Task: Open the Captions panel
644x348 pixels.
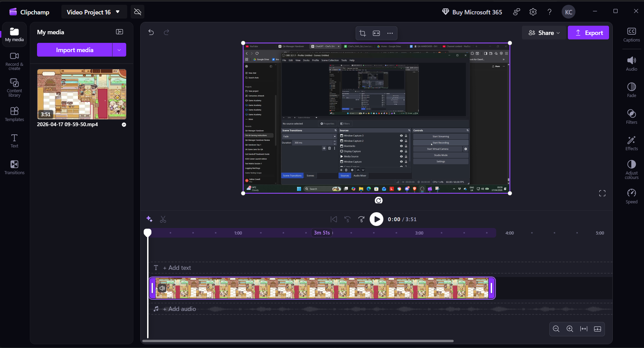Action: (x=631, y=35)
